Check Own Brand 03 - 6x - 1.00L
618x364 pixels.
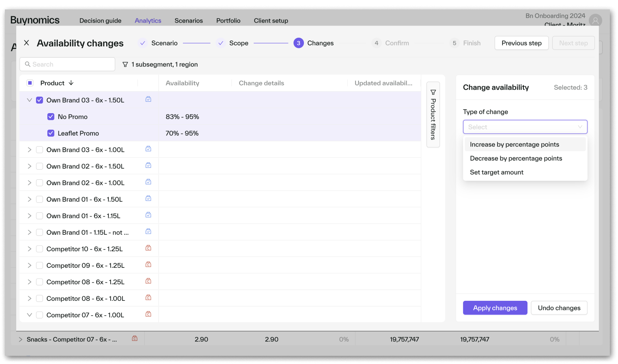point(40,150)
